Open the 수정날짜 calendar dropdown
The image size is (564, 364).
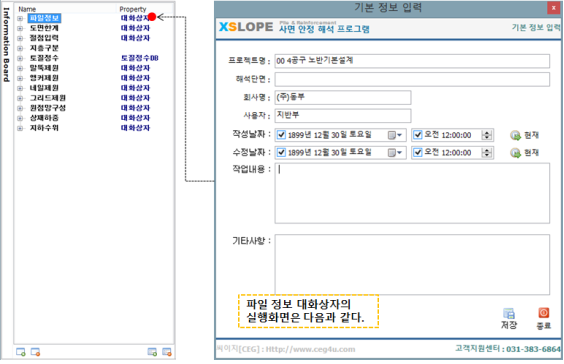click(x=395, y=153)
